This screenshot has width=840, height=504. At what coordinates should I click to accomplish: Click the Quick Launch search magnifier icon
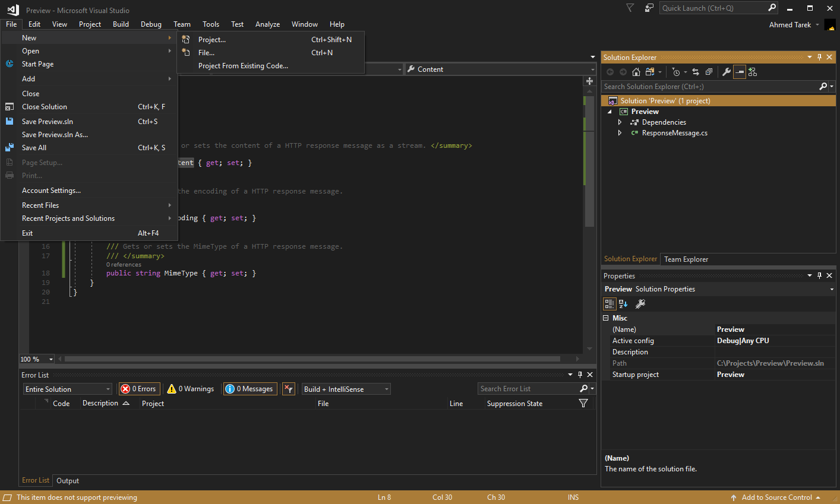tap(772, 8)
